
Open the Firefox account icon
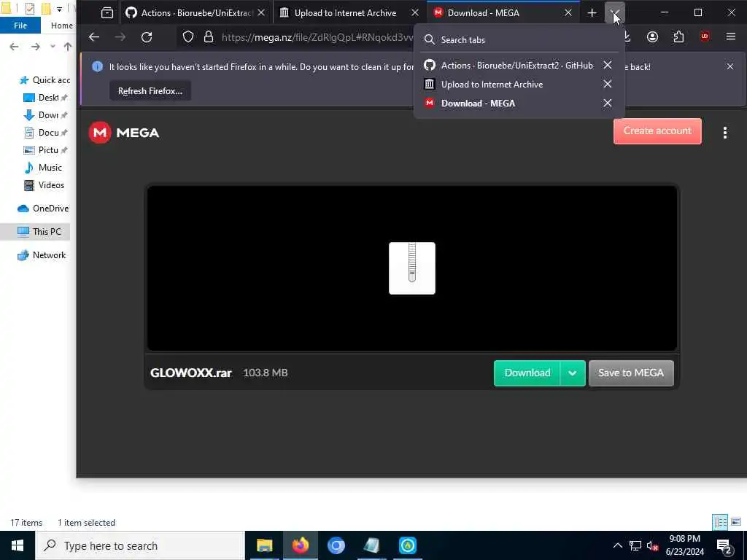tap(652, 37)
